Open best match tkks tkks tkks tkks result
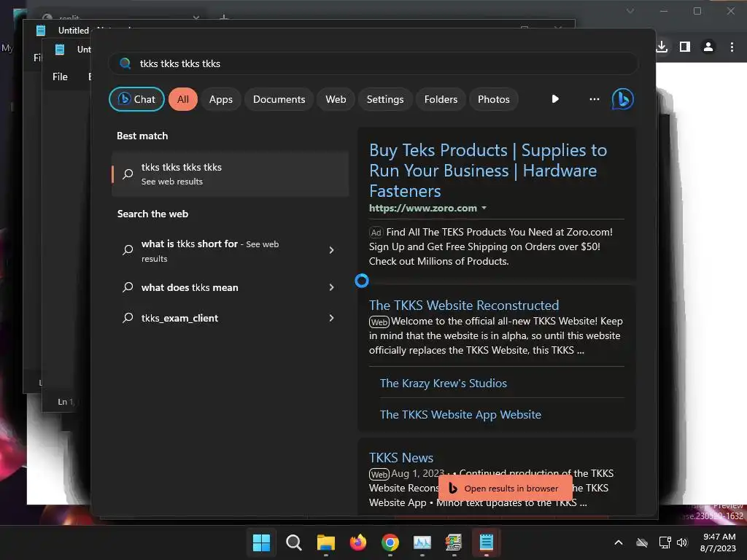The image size is (747, 560). [230, 174]
